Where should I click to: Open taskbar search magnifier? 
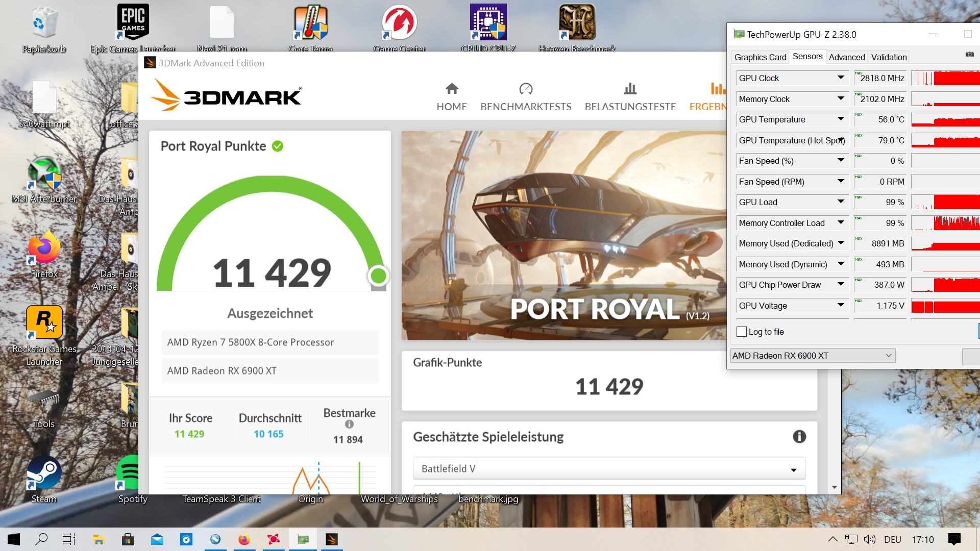point(41,539)
